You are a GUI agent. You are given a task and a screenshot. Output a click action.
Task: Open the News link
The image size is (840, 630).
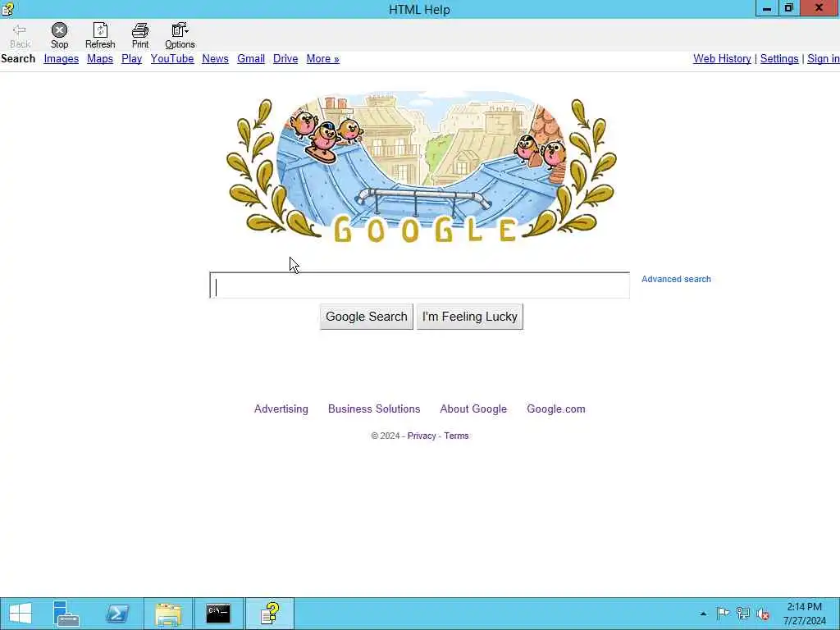pyautogui.click(x=216, y=59)
